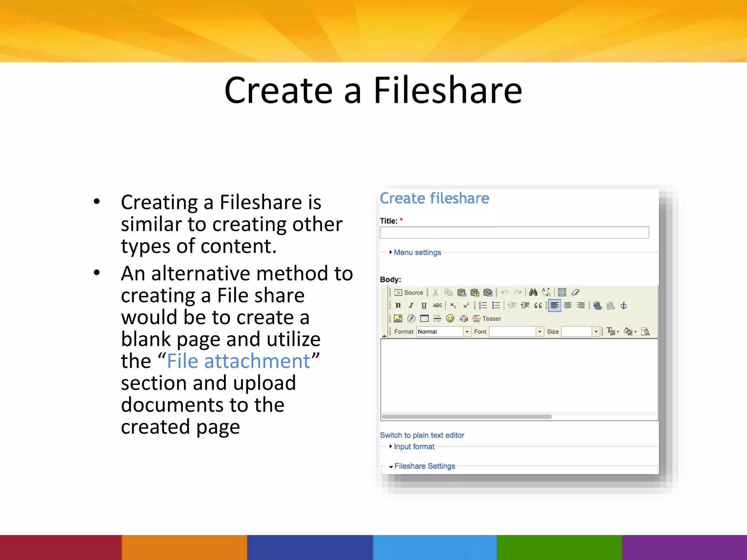The width and height of the screenshot is (747, 560).
Task: Click the Source view button
Action: [409, 292]
